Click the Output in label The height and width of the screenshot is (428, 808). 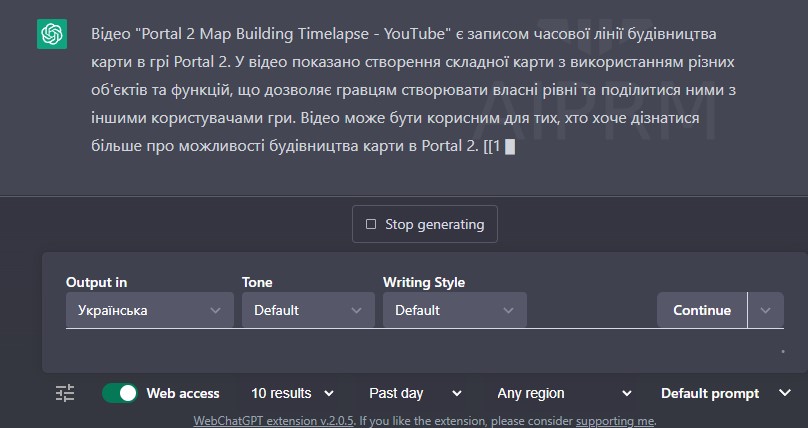point(96,282)
